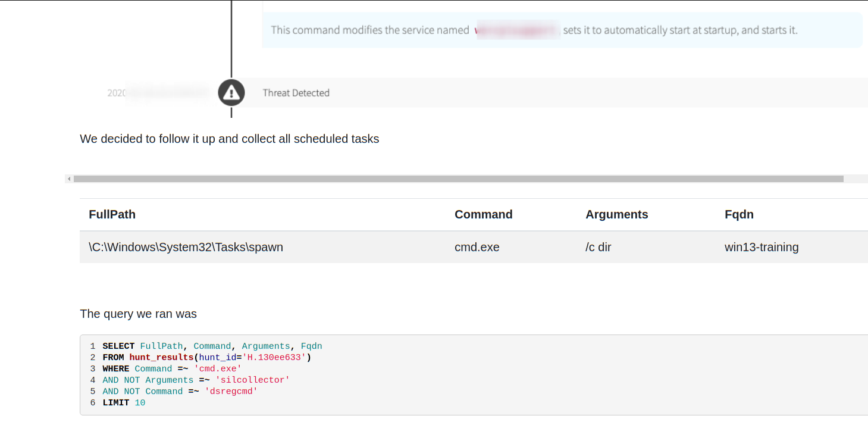The image size is (868, 422).
Task: Select the FullPath column header
Action: 112,215
